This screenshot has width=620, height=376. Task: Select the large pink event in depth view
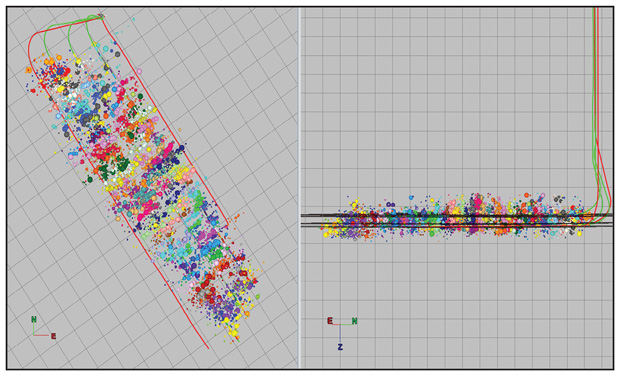478,201
